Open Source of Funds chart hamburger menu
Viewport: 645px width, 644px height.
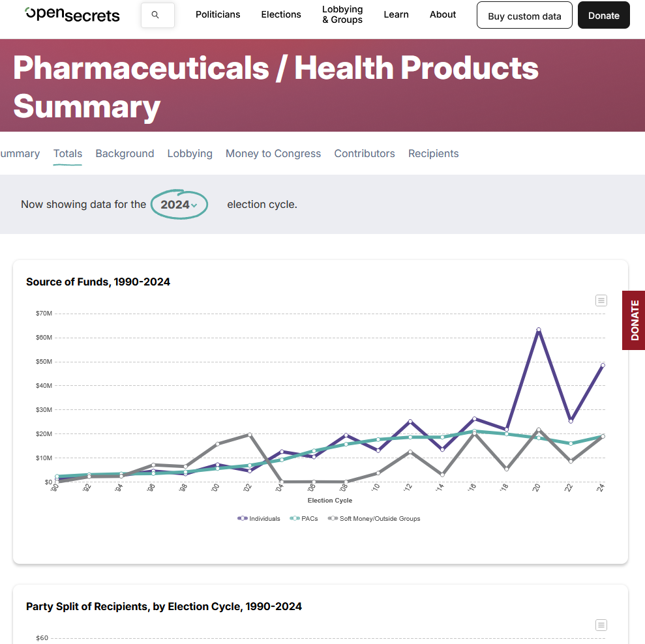coord(601,300)
